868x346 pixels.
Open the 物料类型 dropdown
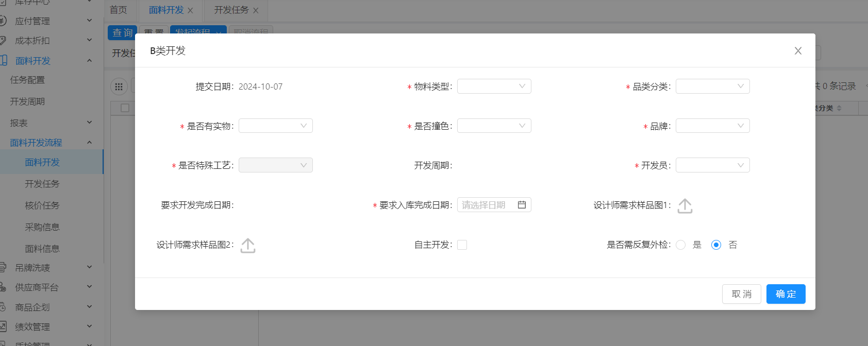point(494,86)
